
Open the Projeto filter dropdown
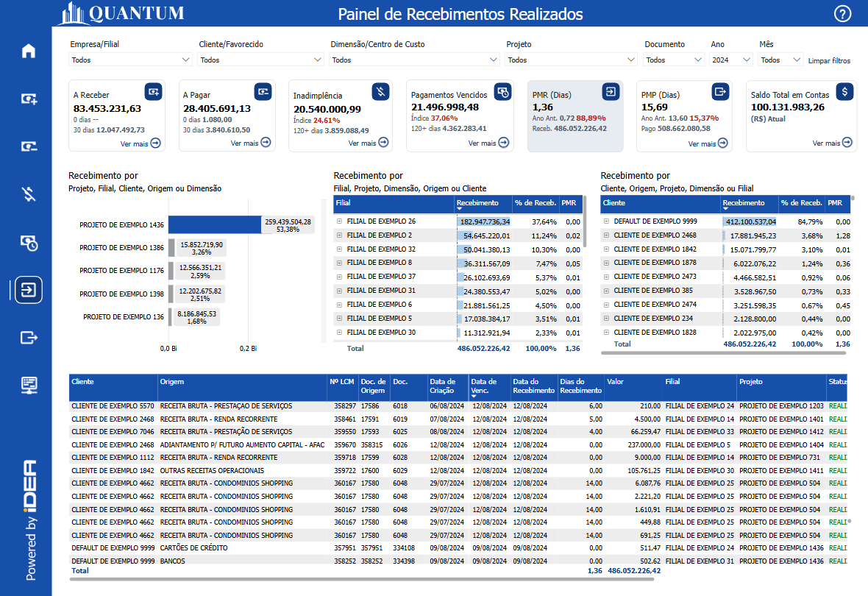point(571,60)
